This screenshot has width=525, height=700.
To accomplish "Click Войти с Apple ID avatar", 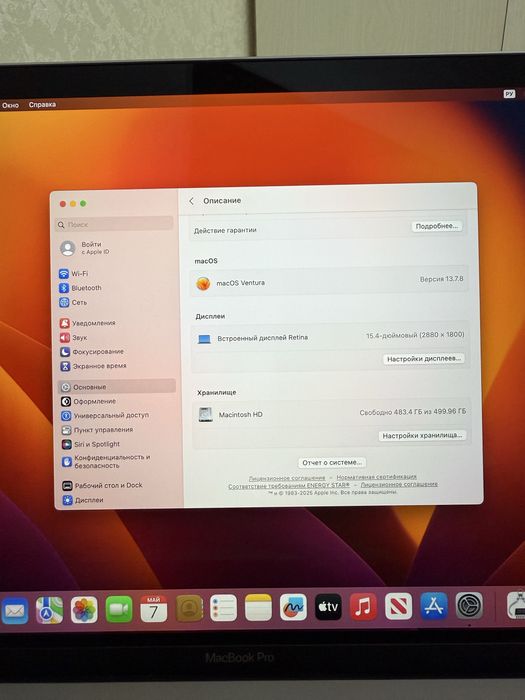I will [x=67, y=248].
